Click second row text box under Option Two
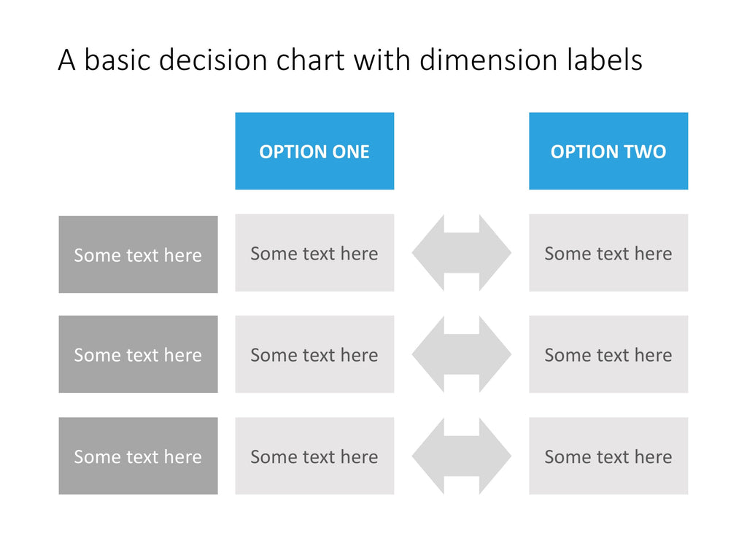 pyautogui.click(x=608, y=354)
